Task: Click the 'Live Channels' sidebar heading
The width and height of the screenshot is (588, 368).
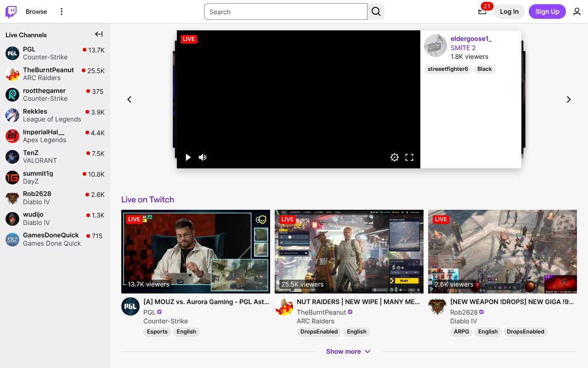Action: 26,35
